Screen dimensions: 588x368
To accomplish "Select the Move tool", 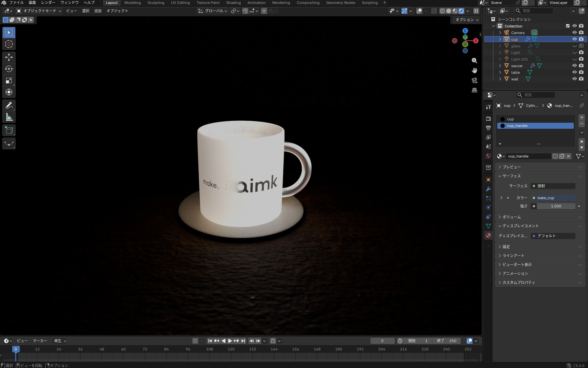I will pos(9,57).
